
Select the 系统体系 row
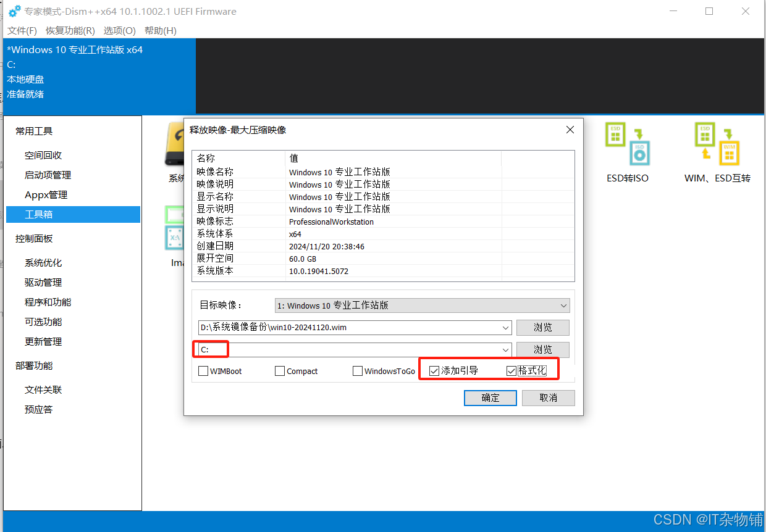383,234
